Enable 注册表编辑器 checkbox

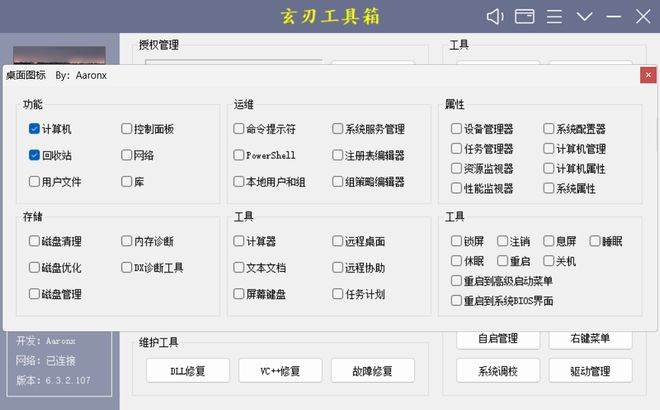click(x=338, y=155)
